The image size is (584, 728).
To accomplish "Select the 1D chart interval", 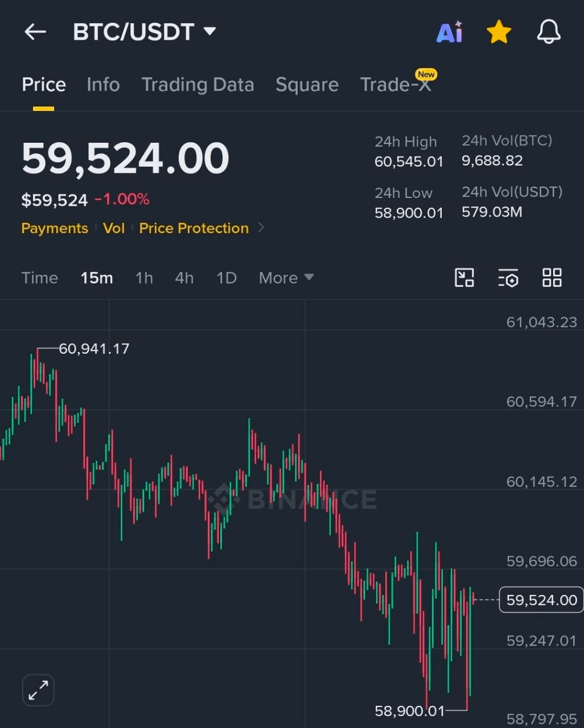I will click(x=227, y=278).
